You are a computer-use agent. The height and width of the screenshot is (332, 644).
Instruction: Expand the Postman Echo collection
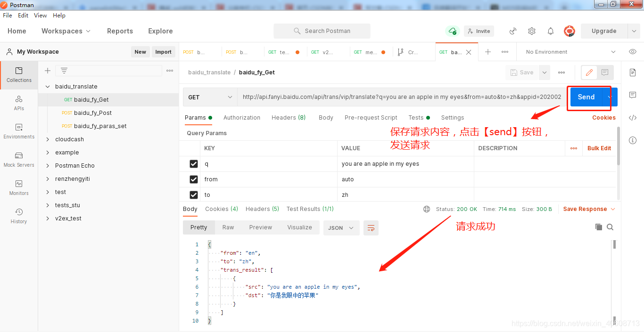point(48,166)
